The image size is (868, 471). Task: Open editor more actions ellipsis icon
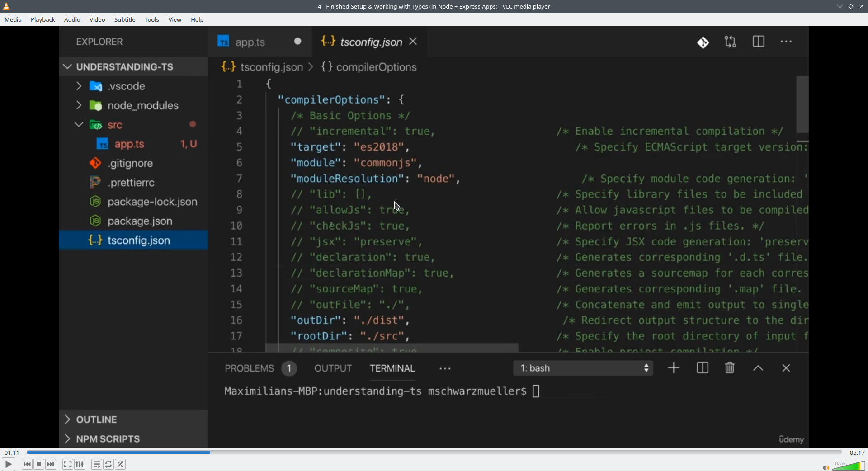787,42
